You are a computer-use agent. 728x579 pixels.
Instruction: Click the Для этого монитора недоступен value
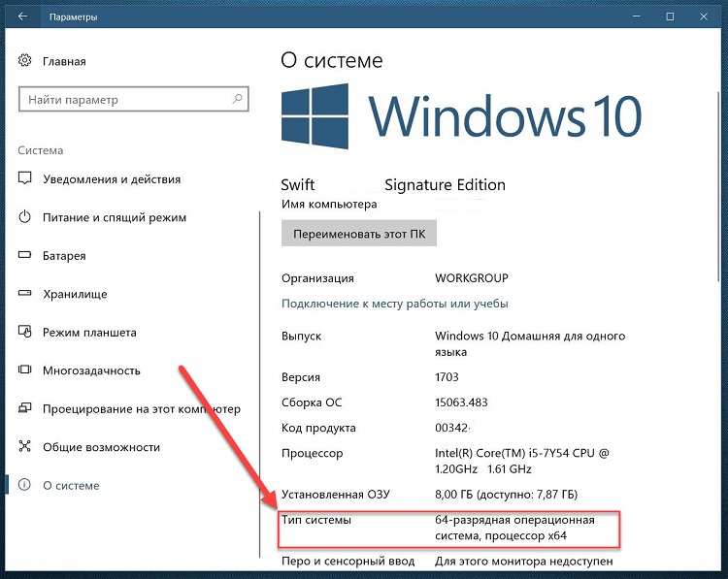pyautogui.click(x=524, y=562)
